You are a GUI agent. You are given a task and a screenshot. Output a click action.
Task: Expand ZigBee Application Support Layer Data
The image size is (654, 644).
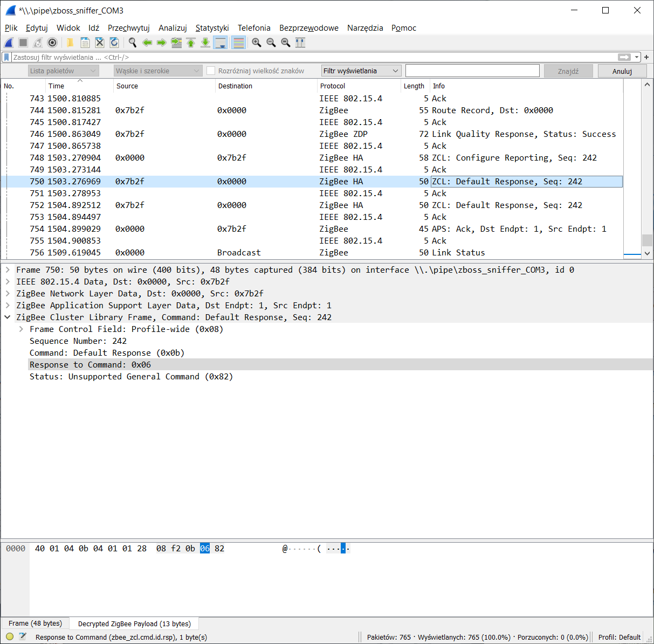coord(8,306)
